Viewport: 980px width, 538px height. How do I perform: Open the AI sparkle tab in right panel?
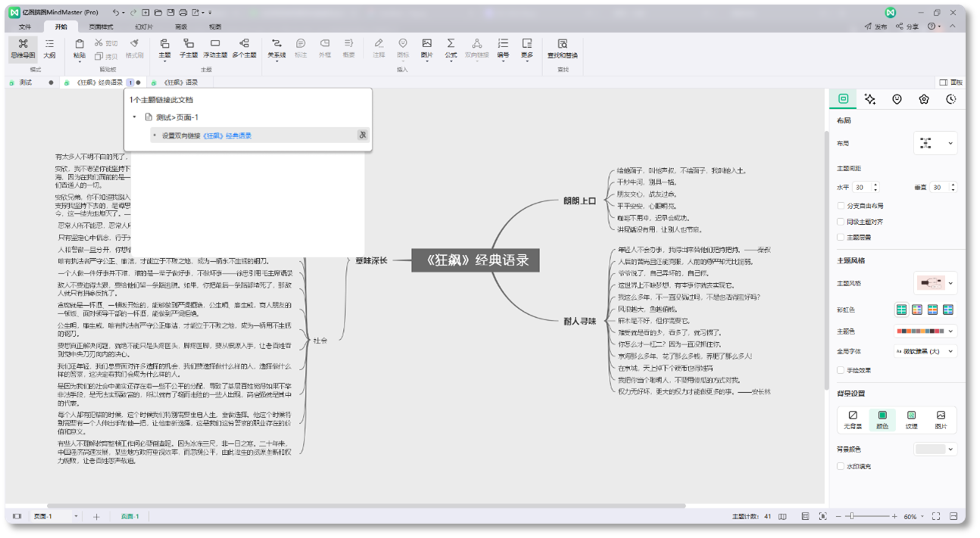pos(869,99)
